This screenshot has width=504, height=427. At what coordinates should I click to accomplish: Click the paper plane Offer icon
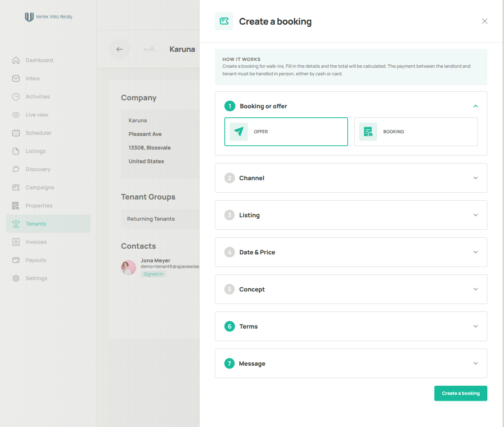point(239,132)
